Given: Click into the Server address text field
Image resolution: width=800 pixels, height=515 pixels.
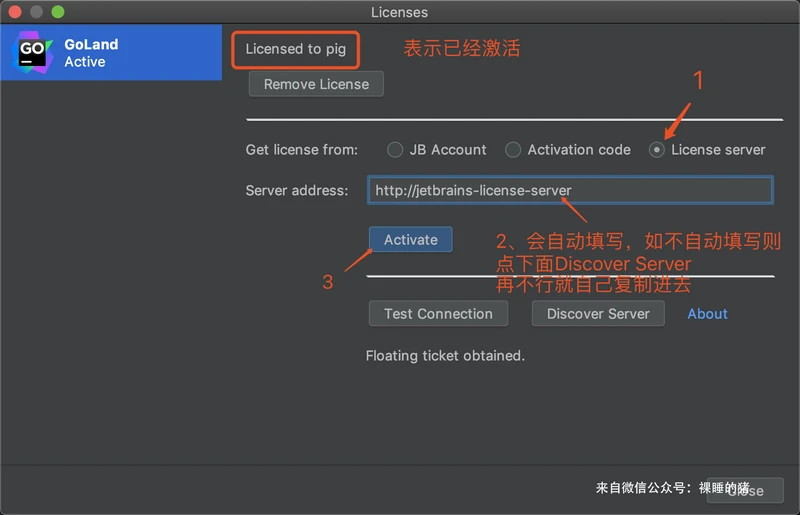Looking at the screenshot, I should point(570,190).
